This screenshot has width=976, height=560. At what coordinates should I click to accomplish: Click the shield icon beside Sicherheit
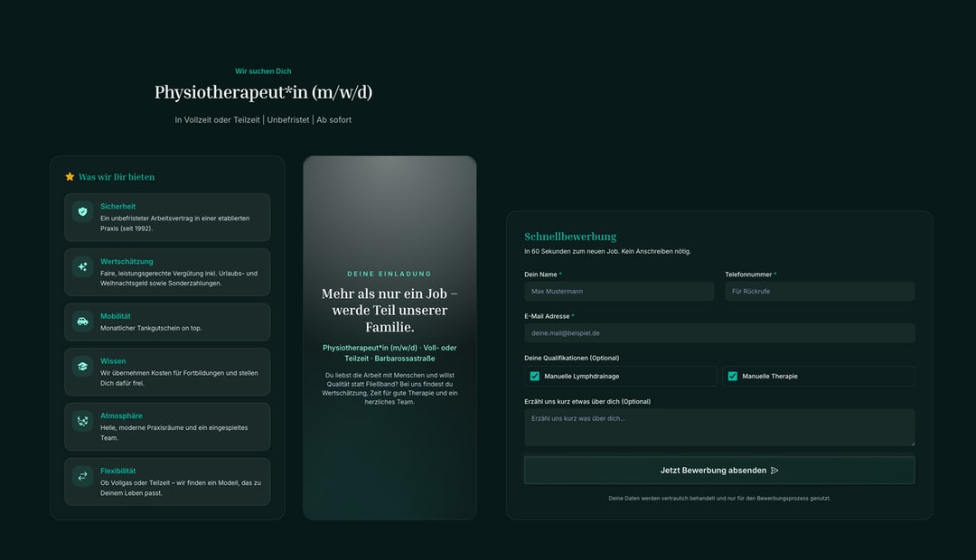point(83,211)
